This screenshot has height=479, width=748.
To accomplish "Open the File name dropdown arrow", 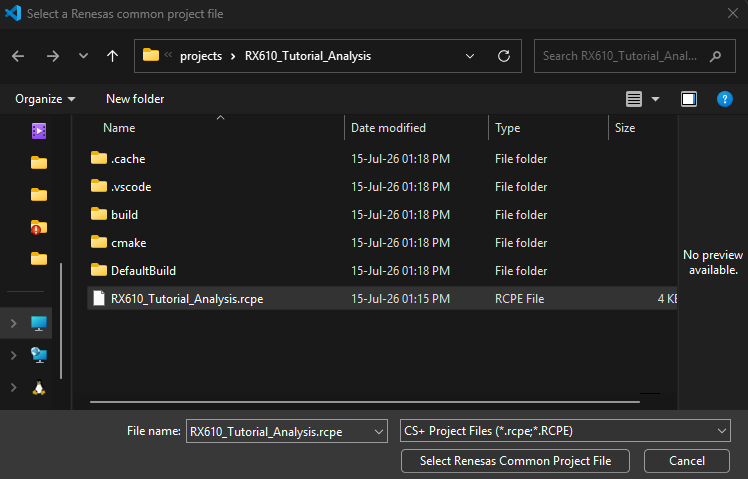I will click(x=379, y=432).
